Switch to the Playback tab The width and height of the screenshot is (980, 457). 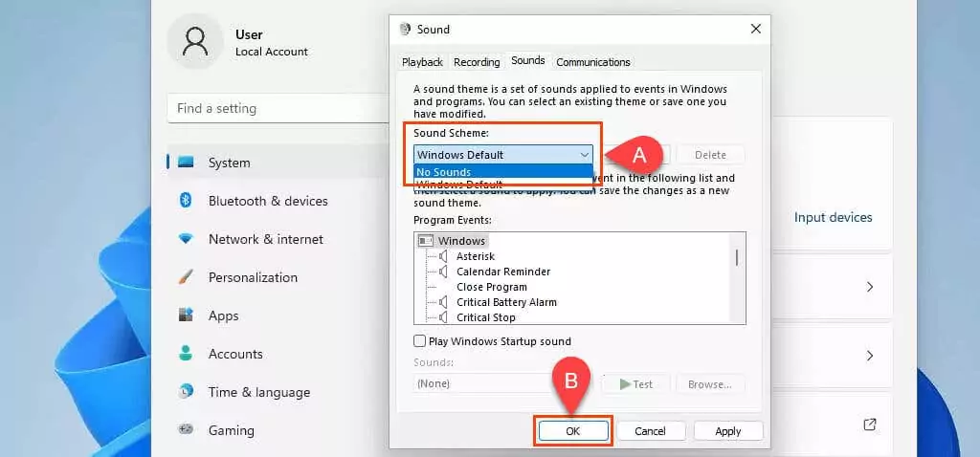click(x=422, y=62)
